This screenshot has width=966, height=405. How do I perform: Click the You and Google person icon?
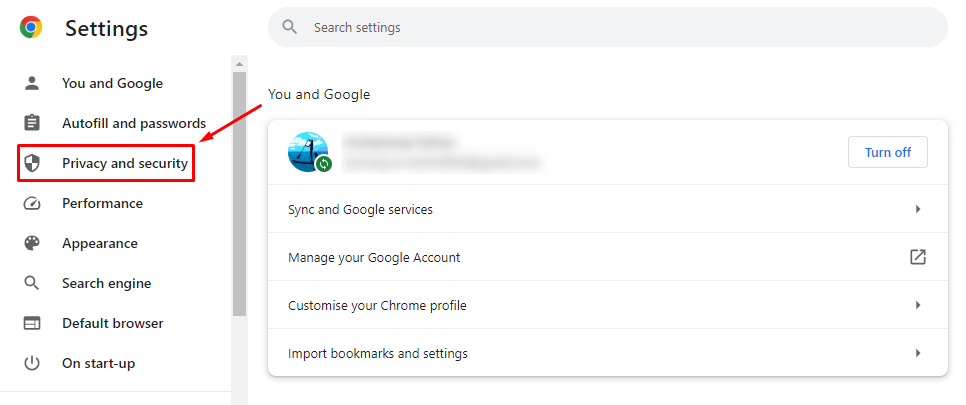coord(31,83)
